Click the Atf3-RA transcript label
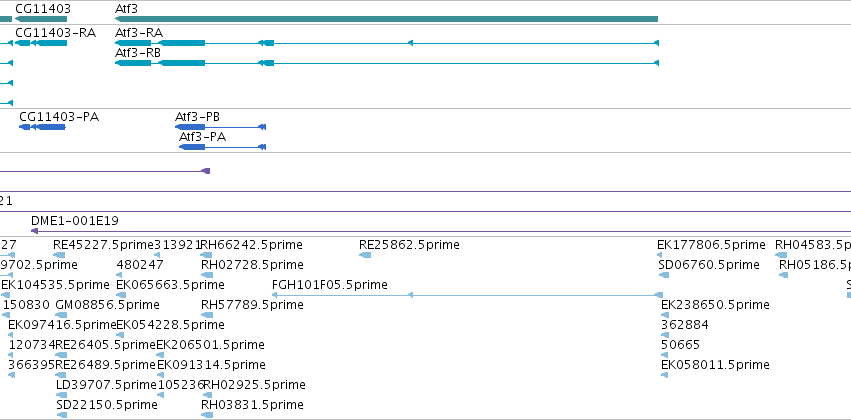 [x=138, y=33]
